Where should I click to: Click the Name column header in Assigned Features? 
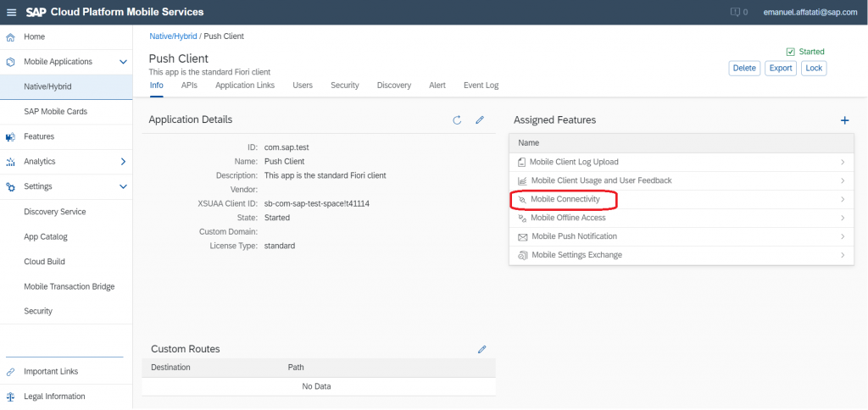[x=529, y=143]
